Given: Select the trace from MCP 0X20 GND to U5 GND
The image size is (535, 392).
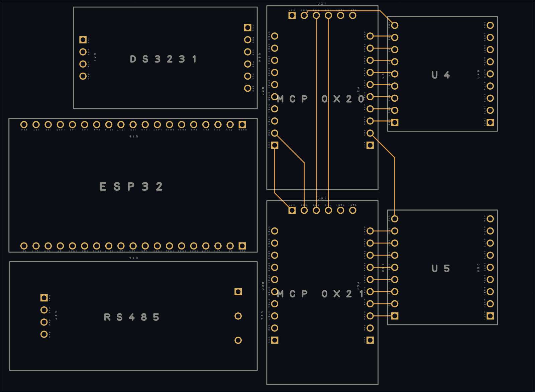Looking at the screenshot, I should pyautogui.click(x=395, y=187).
